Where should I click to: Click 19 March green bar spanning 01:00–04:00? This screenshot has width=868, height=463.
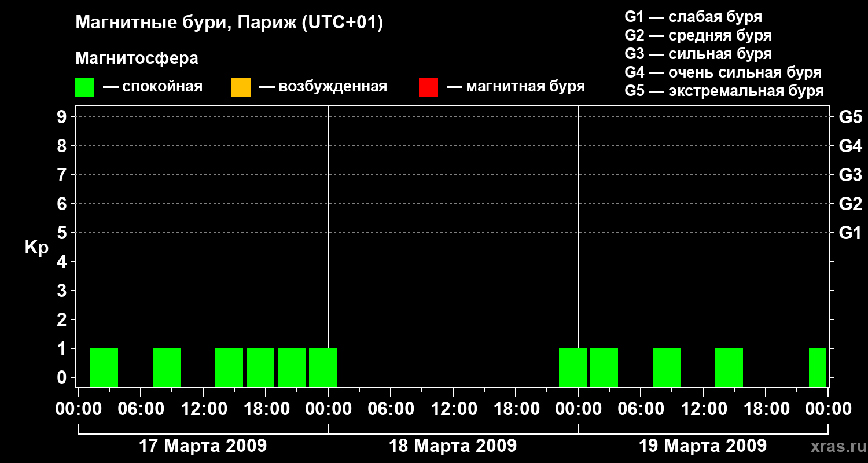click(604, 367)
